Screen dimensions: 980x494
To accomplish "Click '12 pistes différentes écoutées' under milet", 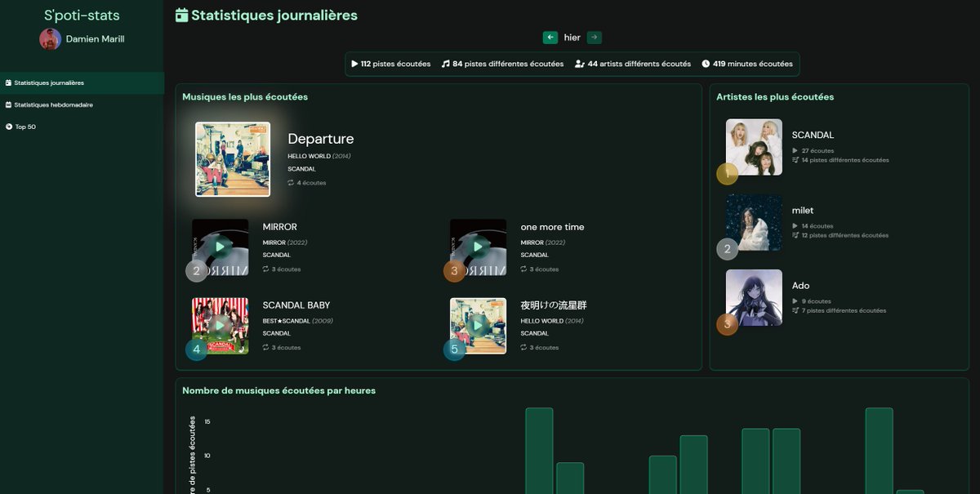I will tap(844, 235).
